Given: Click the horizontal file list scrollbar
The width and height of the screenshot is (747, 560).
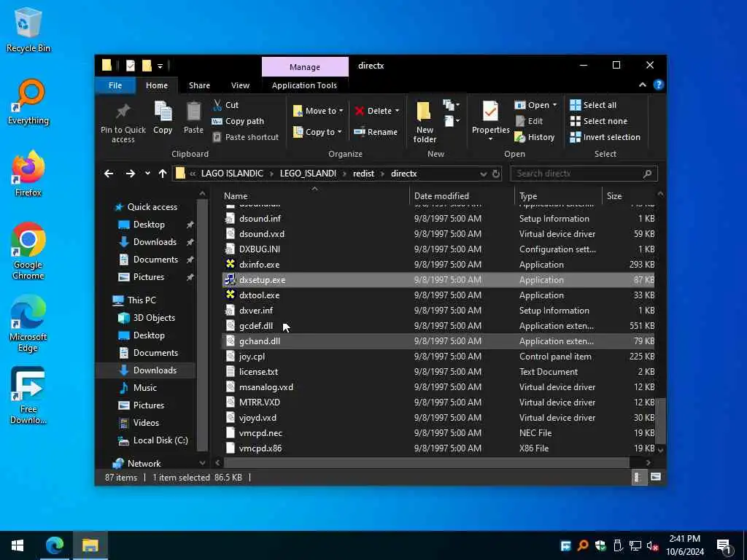Looking at the screenshot, I should (x=426, y=462).
